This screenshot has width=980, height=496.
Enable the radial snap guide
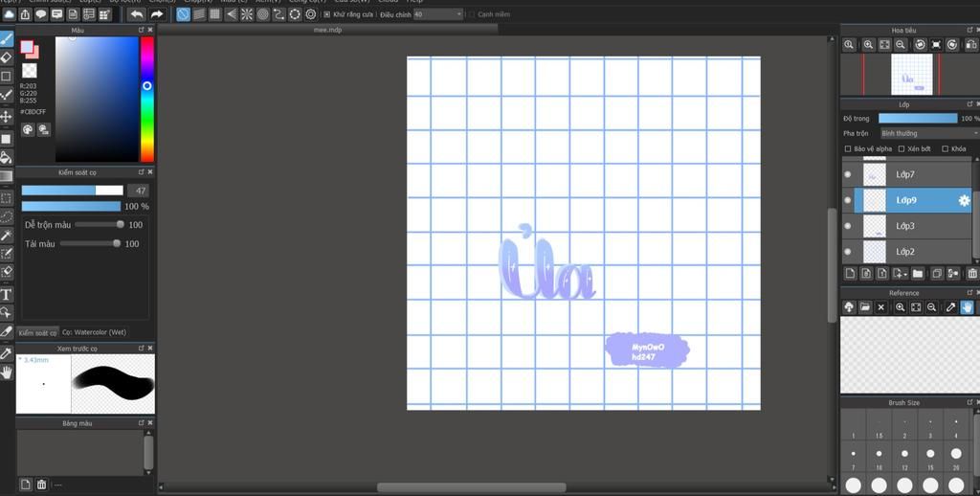[247, 13]
